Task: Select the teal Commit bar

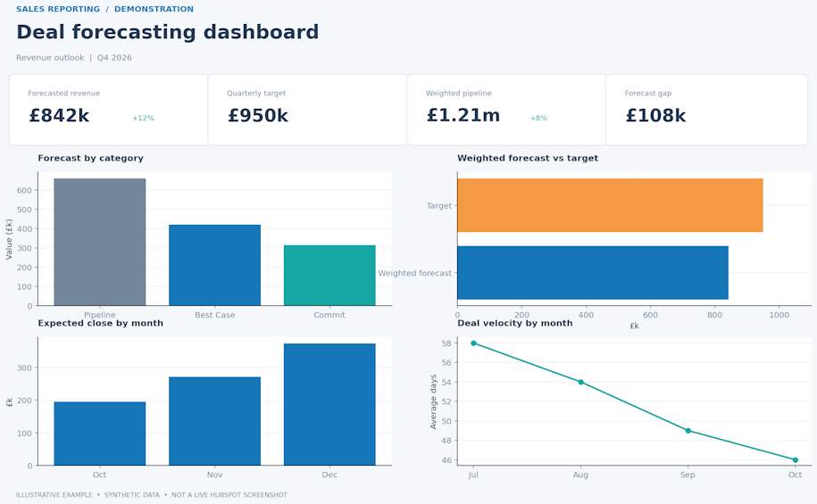Action: [329, 276]
